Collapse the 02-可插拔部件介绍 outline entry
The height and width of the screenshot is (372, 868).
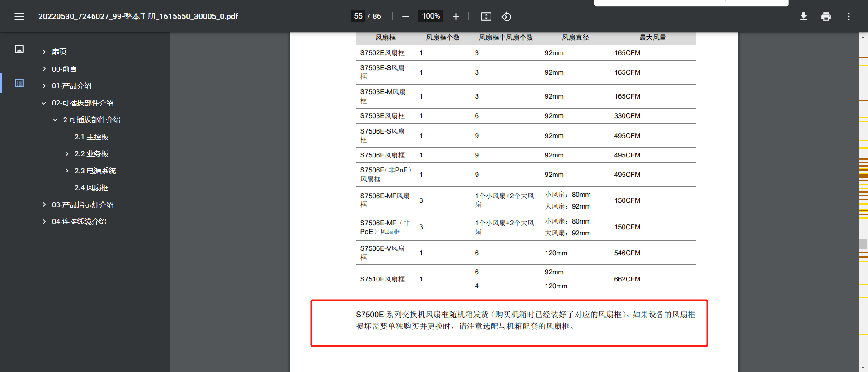44,103
